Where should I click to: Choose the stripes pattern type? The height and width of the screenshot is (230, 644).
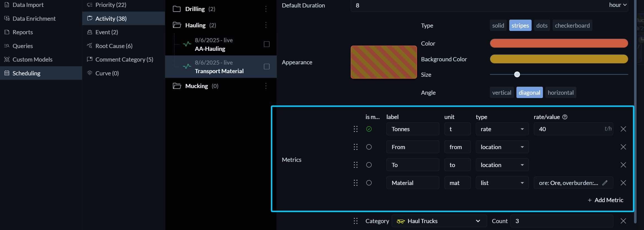coord(520,25)
